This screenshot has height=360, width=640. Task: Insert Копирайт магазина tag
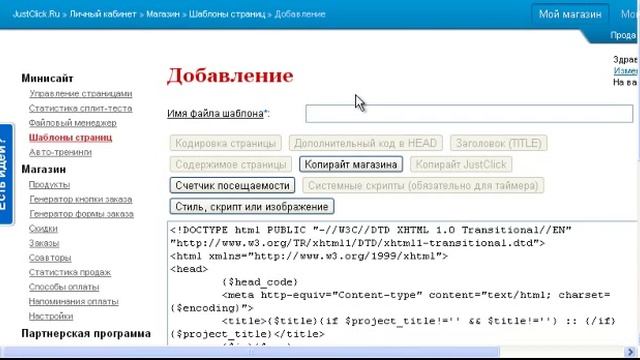tap(351, 164)
